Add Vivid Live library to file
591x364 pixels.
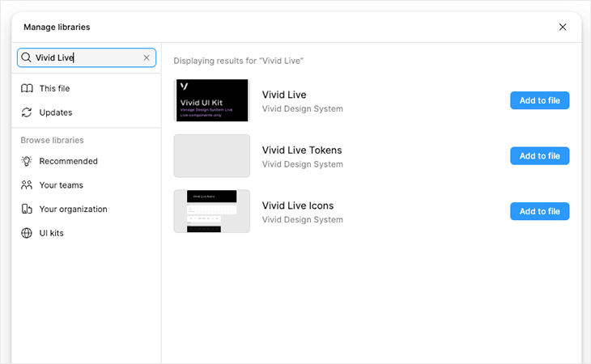(540, 100)
